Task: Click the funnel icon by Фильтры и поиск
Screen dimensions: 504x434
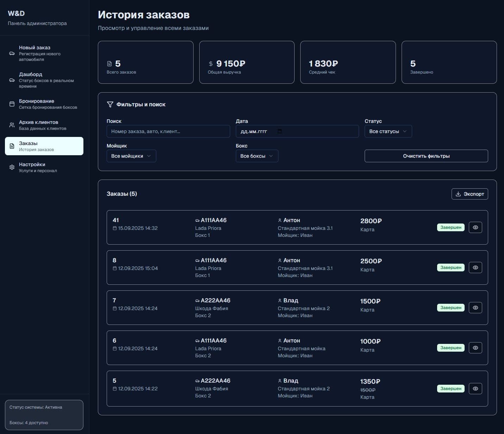Action: [x=110, y=105]
